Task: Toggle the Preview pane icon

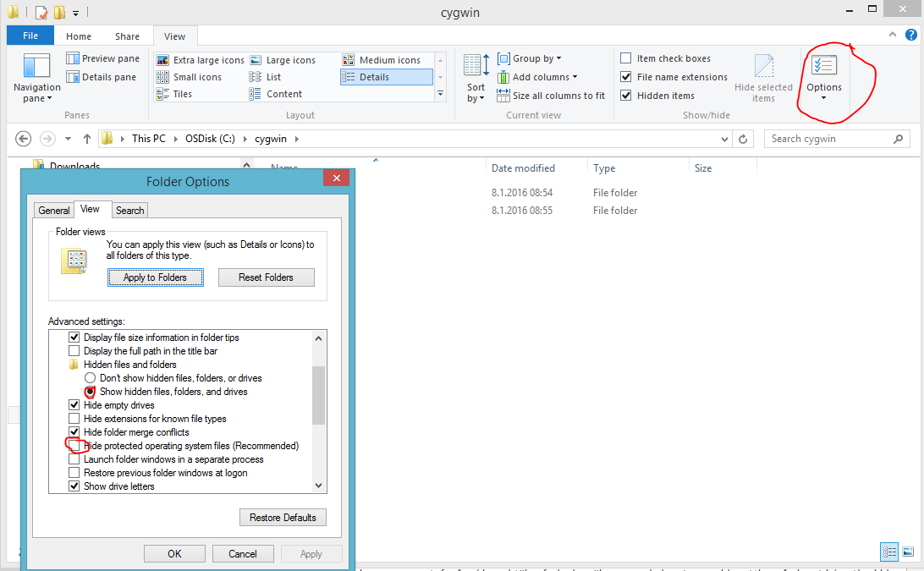Action: [x=74, y=59]
